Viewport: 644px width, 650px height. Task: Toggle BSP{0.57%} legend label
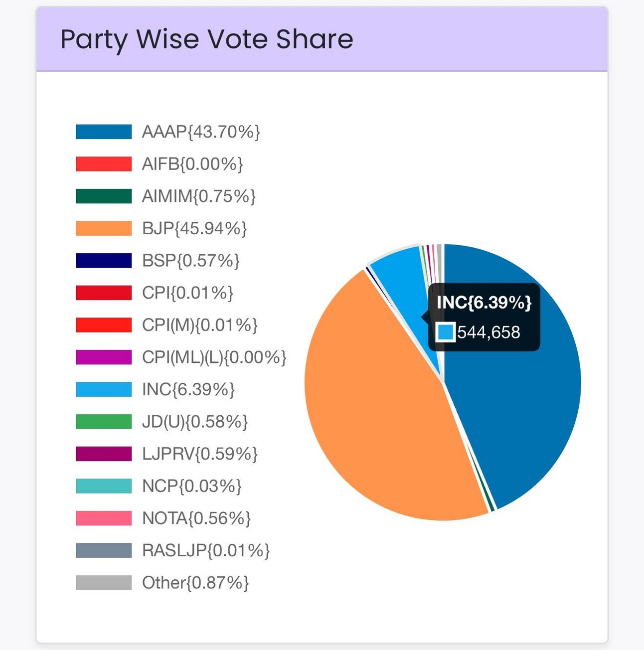coord(191,261)
